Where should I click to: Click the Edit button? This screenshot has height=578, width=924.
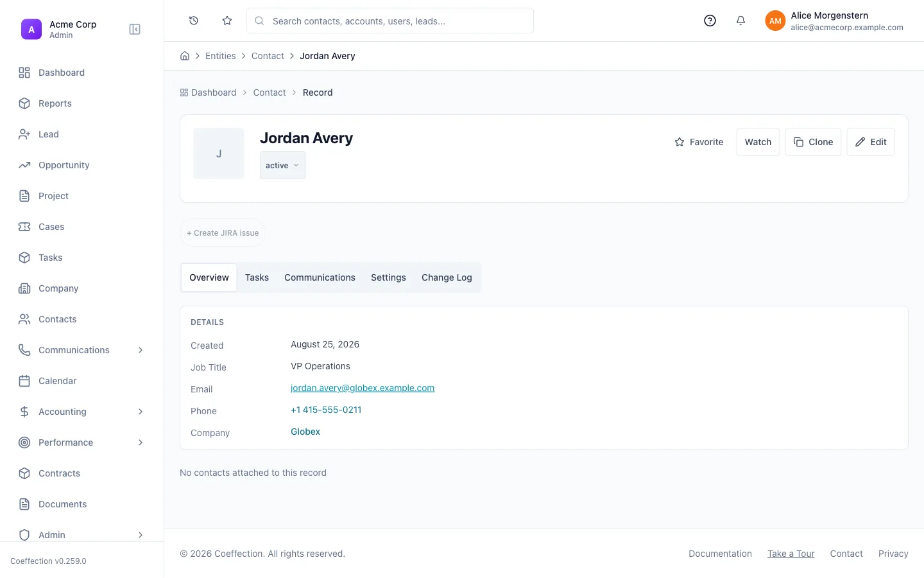pyautogui.click(x=871, y=142)
